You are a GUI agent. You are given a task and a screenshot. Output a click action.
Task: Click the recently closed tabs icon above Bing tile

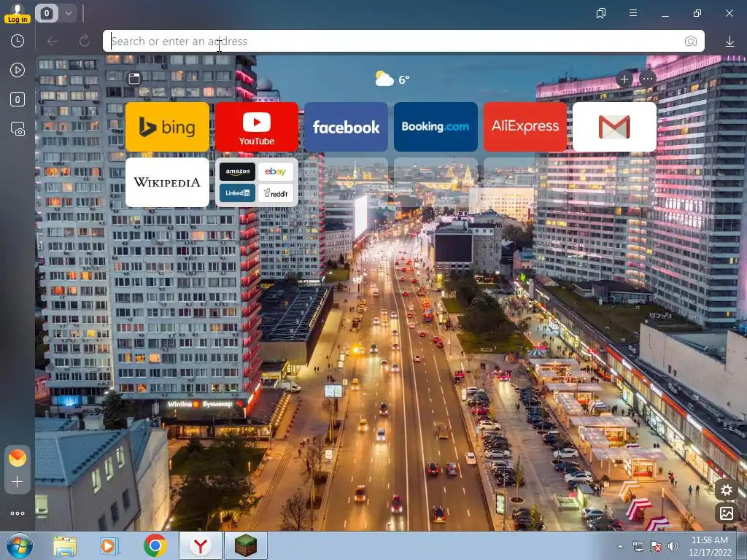pyautogui.click(x=134, y=79)
